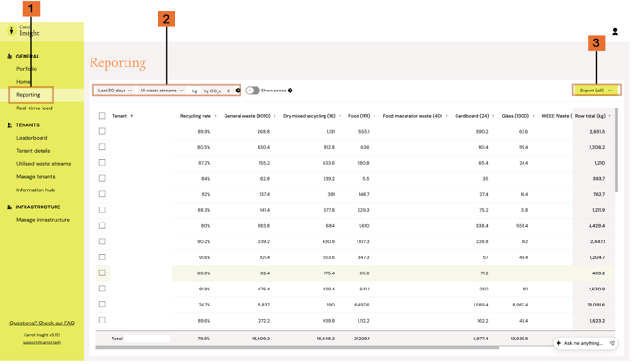
Task: Open Real-time feed page
Action: coord(34,108)
